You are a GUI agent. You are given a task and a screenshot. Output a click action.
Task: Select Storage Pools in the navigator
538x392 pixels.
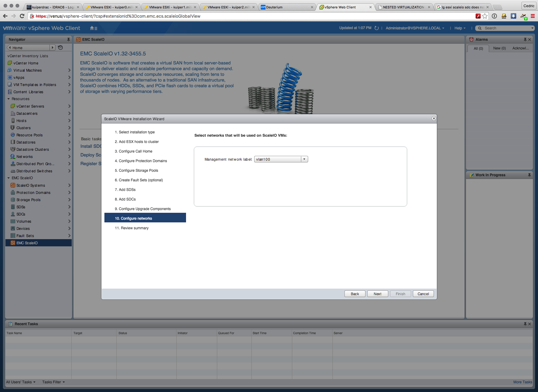(29, 200)
